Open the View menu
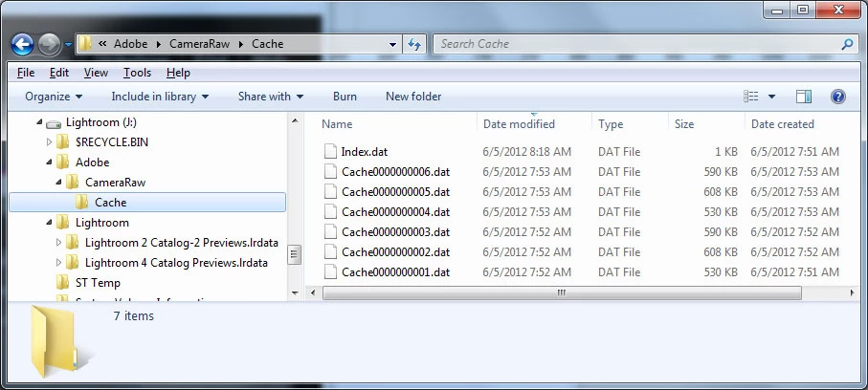This screenshot has height=390, width=868. 96,73
